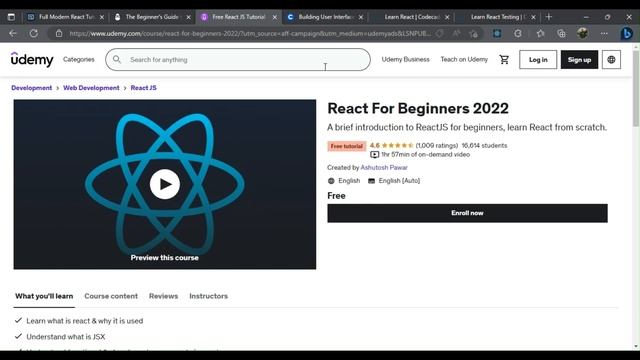Open Udemy Business link

coord(405,59)
